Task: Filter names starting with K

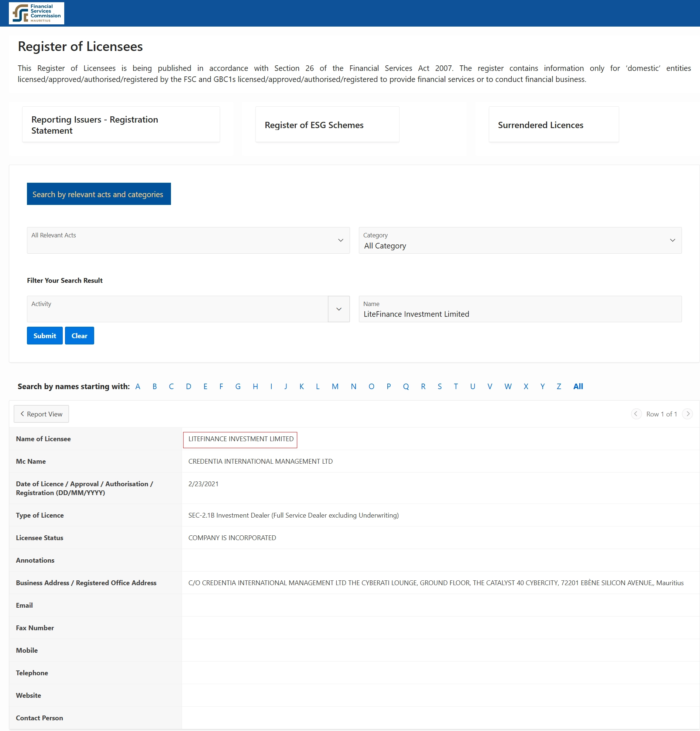Action: pos(302,387)
